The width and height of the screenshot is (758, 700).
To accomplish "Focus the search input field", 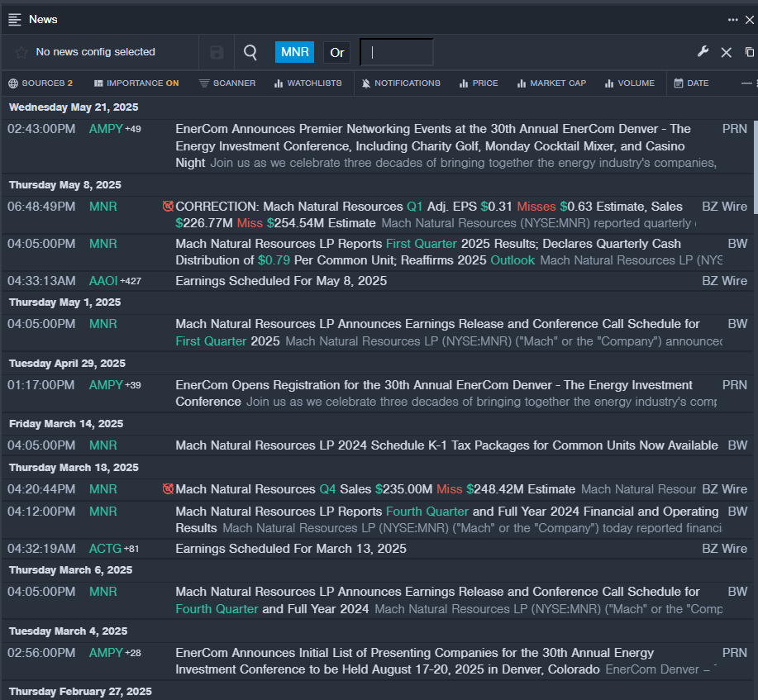I will [x=397, y=52].
